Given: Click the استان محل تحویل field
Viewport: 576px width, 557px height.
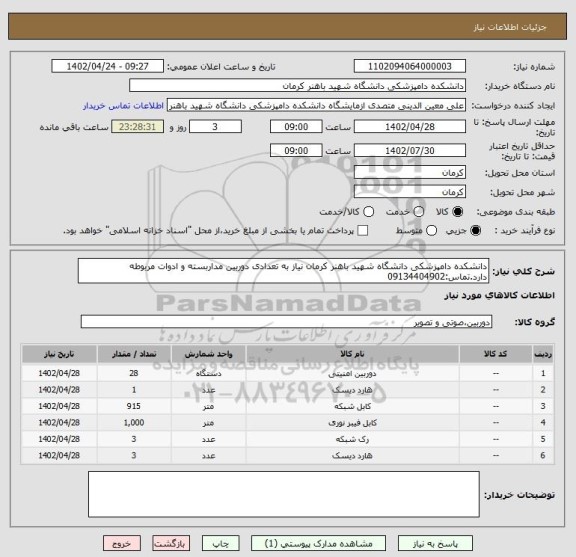Looking at the screenshot, I should 410,173.
